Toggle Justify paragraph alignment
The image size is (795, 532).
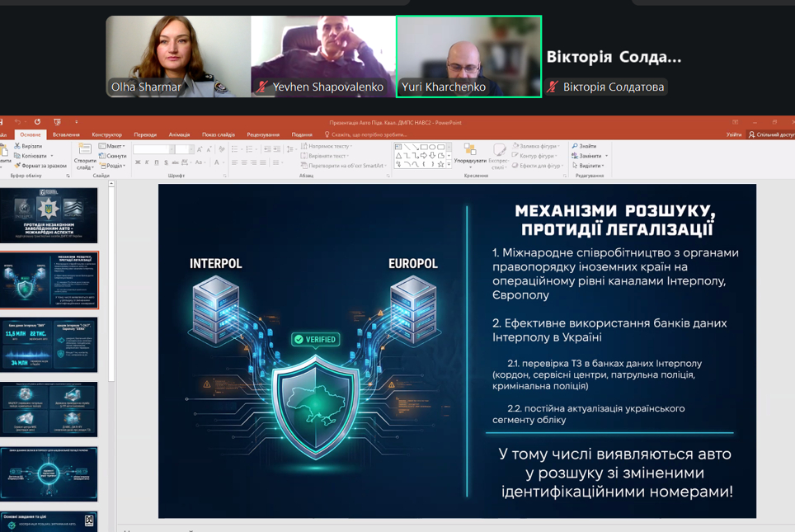(x=263, y=162)
